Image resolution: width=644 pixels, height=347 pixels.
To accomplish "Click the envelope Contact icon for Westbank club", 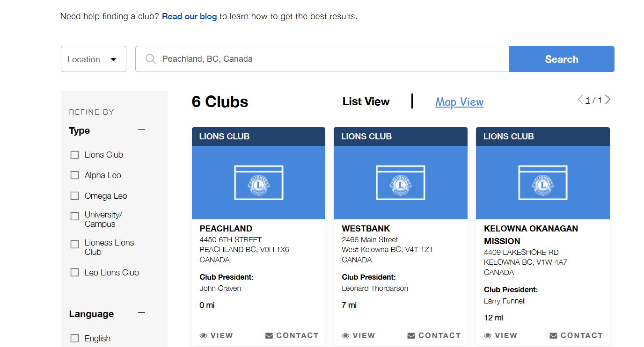I will [411, 336].
